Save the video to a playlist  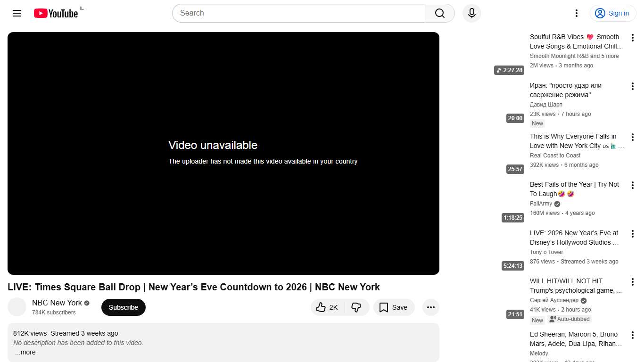coord(394,307)
